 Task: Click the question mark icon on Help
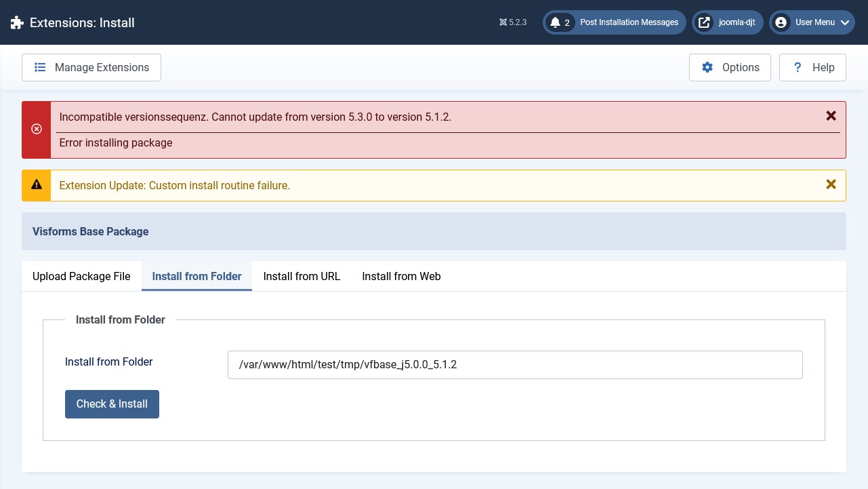pos(798,67)
